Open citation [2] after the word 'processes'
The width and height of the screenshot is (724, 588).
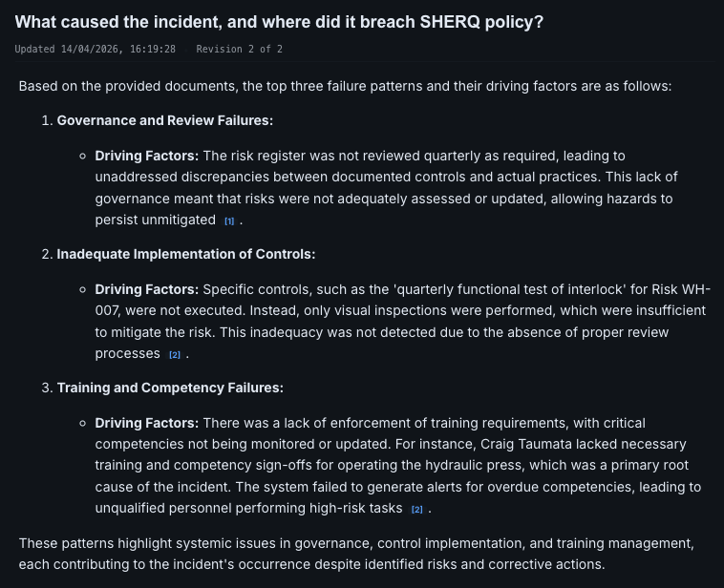175,355
